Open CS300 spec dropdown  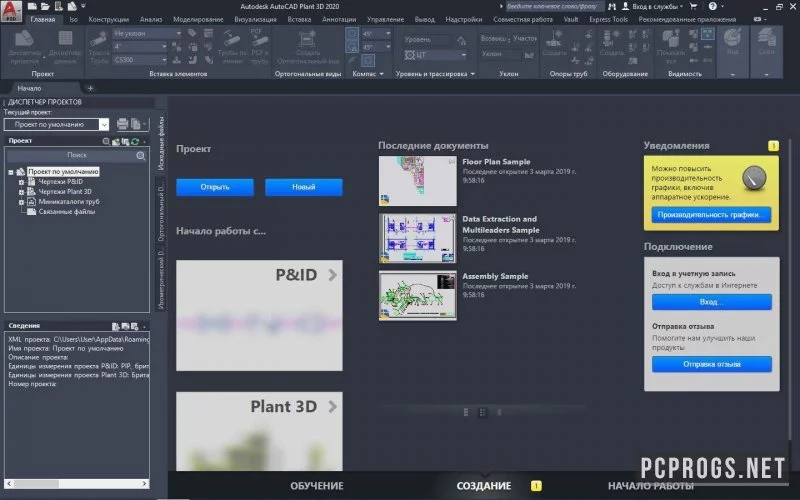pos(140,60)
